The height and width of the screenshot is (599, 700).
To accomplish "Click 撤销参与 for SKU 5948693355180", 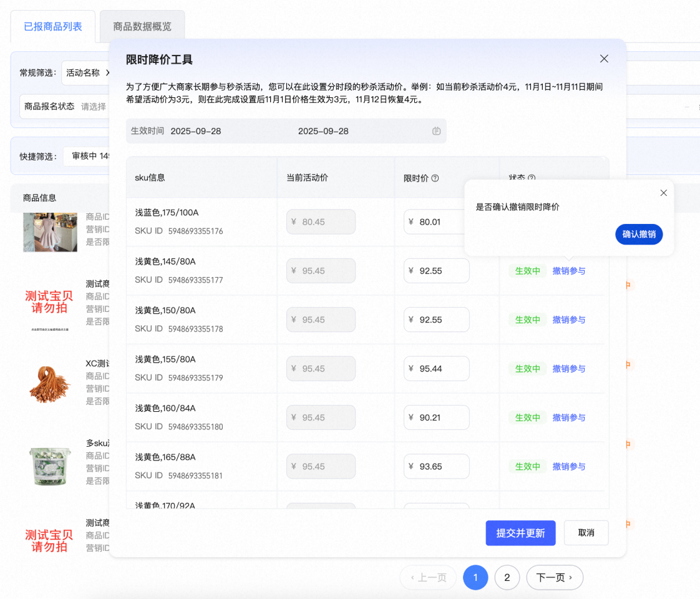I will click(x=569, y=417).
